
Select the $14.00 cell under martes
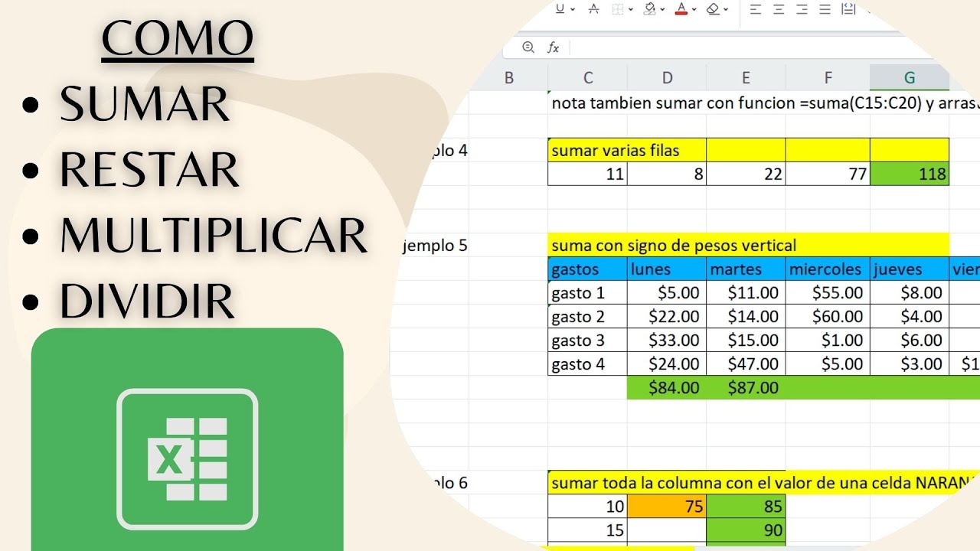(746, 316)
